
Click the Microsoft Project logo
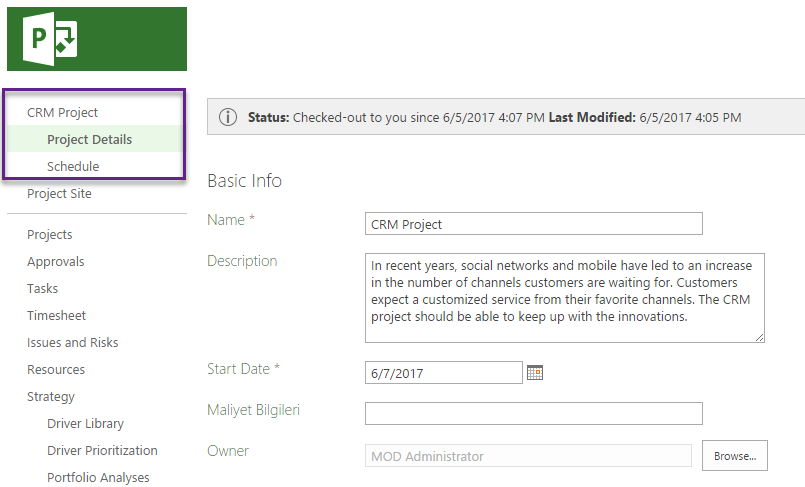50,39
